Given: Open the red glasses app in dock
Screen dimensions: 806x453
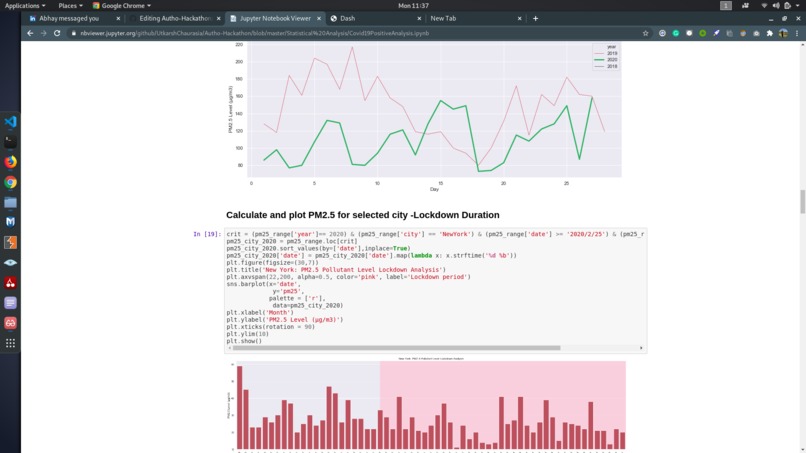Looking at the screenshot, I should [x=10, y=322].
